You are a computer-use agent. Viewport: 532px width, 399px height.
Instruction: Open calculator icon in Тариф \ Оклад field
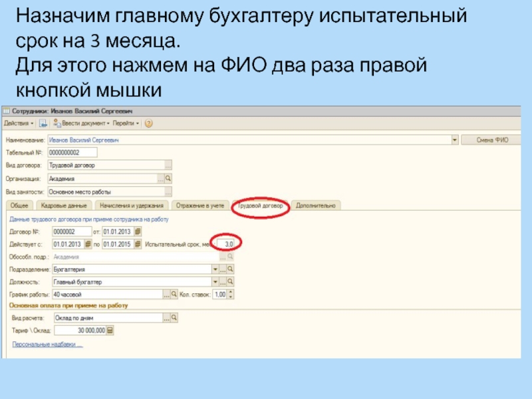[110, 331]
